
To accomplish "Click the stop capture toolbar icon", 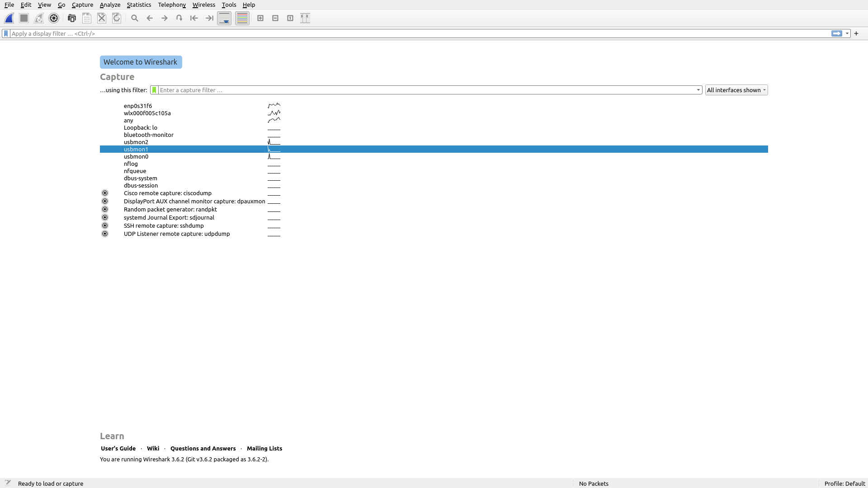I will (x=24, y=18).
